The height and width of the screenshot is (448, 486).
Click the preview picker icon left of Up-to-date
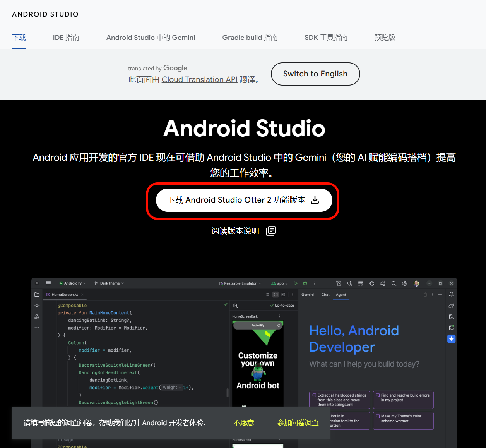pyautogui.click(x=235, y=306)
